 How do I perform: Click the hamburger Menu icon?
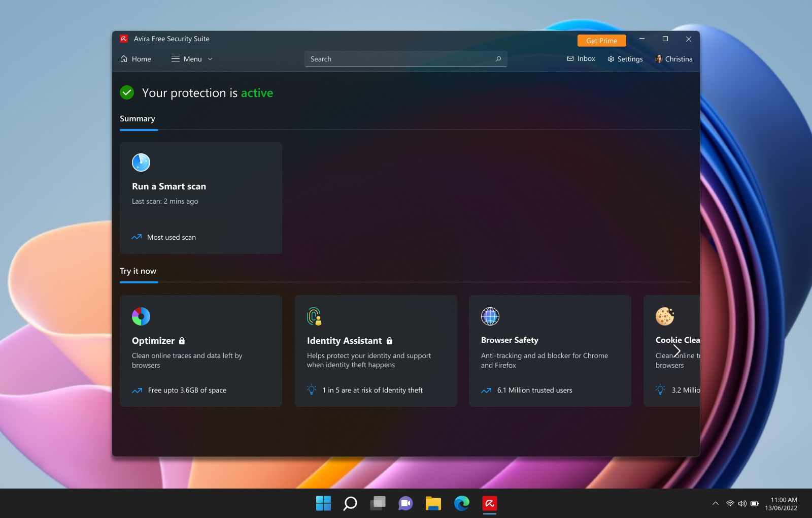click(176, 59)
